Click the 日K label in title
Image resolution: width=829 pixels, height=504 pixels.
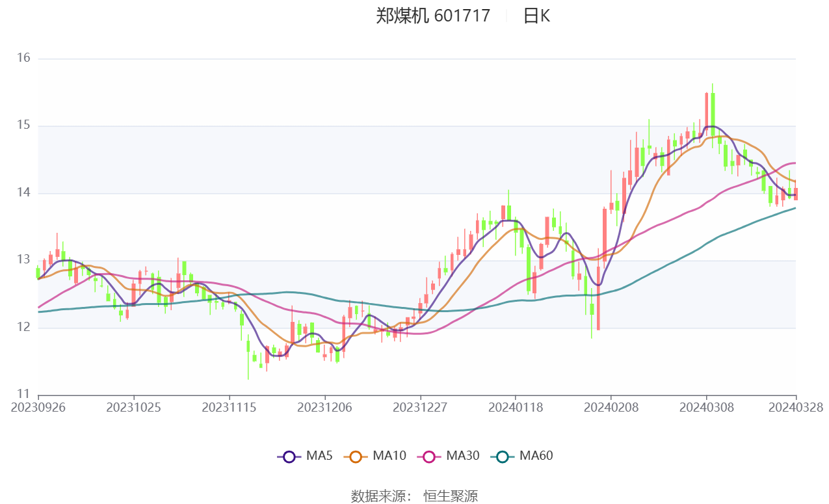pyautogui.click(x=536, y=16)
